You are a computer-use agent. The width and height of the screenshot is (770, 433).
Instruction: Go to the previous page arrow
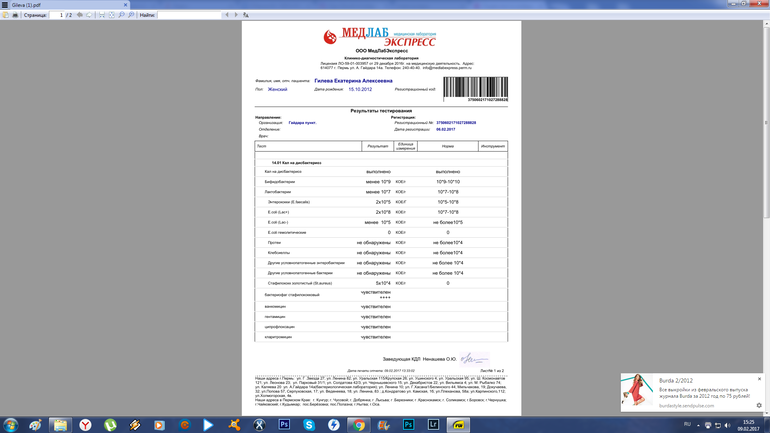tap(79, 15)
